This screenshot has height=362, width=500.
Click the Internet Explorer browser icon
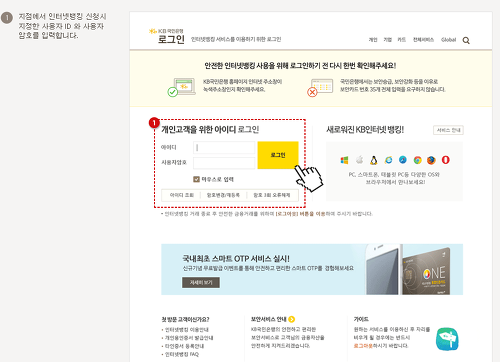pos(388,160)
